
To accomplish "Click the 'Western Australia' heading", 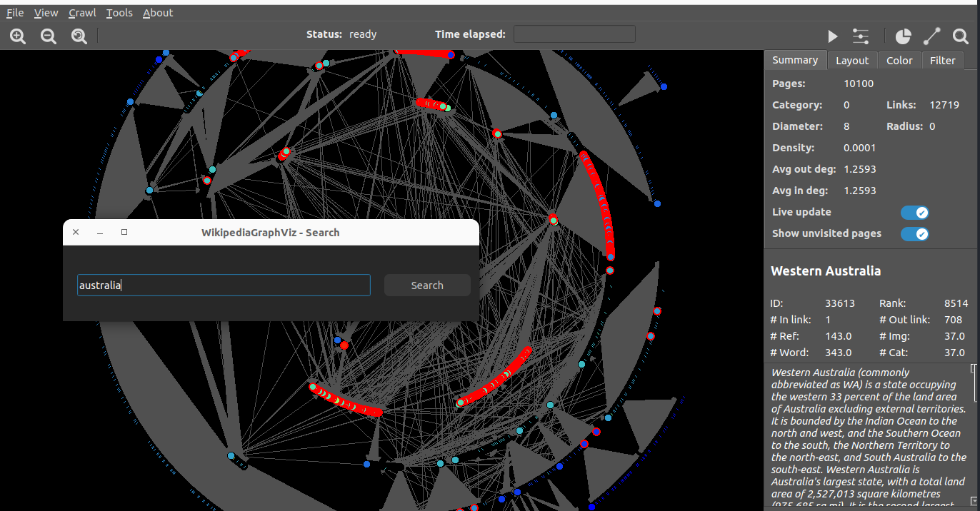I will [x=826, y=271].
